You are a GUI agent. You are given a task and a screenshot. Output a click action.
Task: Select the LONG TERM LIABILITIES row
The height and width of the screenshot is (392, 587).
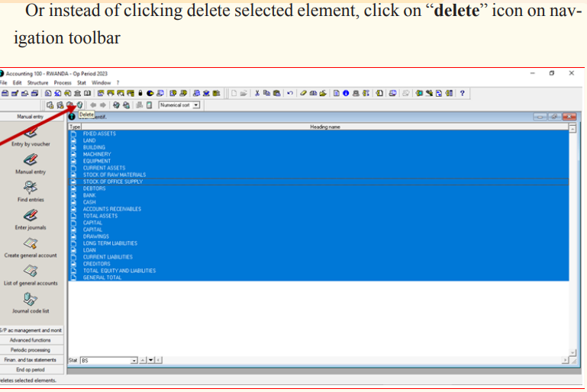click(x=318, y=243)
